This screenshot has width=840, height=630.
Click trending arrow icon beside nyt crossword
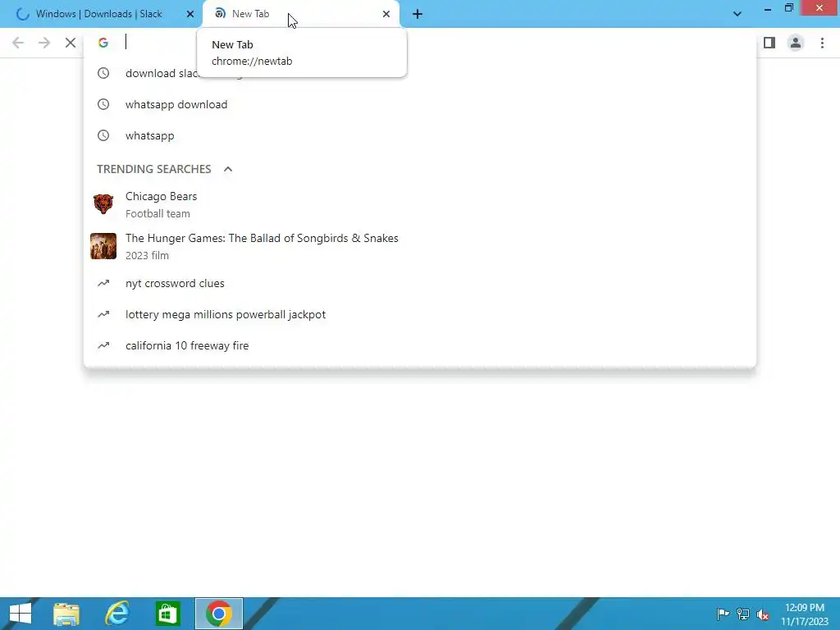pos(103,283)
